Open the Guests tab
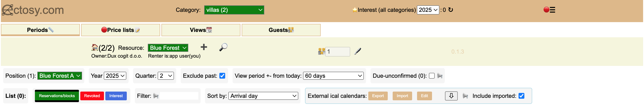The width and height of the screenshot is (644, 109). click(281, 30)
